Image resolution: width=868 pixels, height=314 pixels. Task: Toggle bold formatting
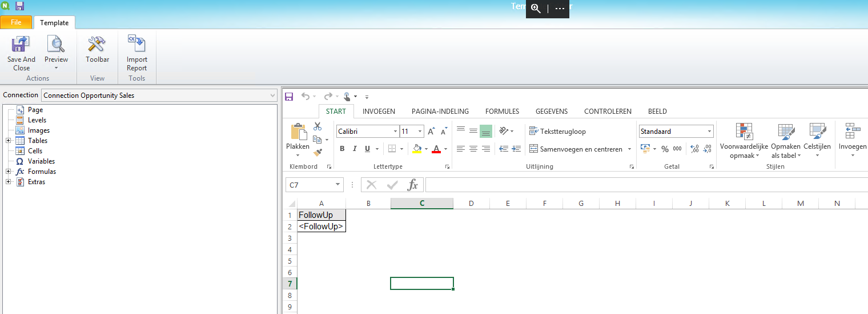[x=342, y=149]
